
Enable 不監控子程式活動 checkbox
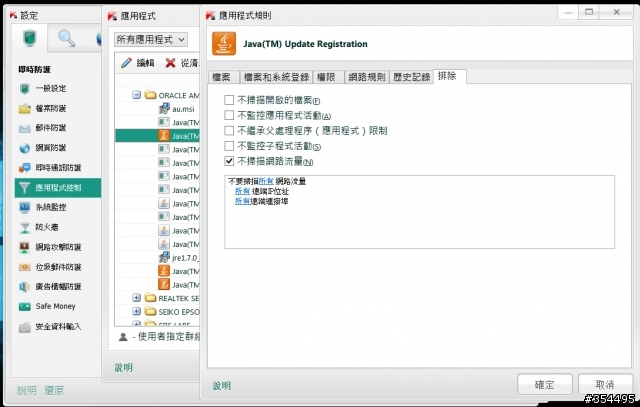229,146
